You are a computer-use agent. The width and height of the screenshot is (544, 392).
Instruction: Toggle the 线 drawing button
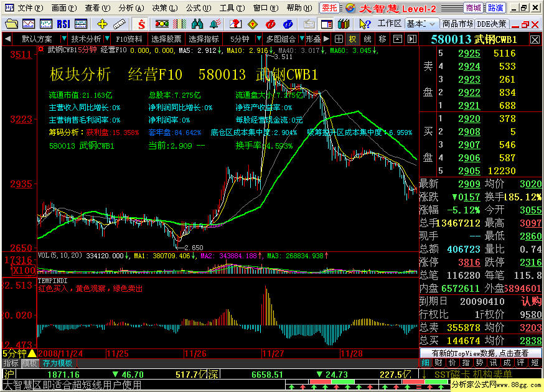367,39
